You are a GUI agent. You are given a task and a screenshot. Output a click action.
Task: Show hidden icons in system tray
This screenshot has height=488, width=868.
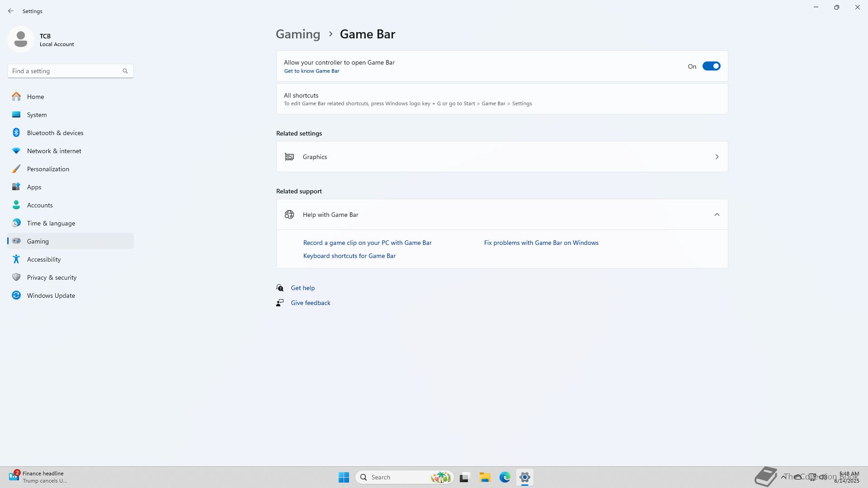tap(783, 477)
